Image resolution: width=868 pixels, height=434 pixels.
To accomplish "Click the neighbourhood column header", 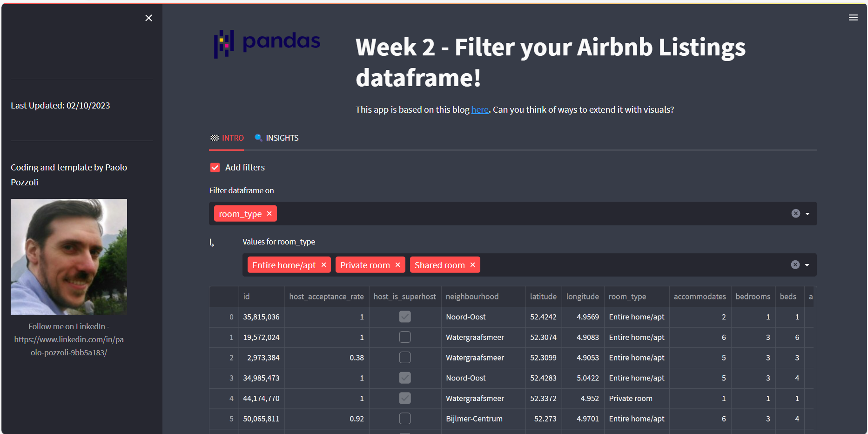I will [472, 297].
